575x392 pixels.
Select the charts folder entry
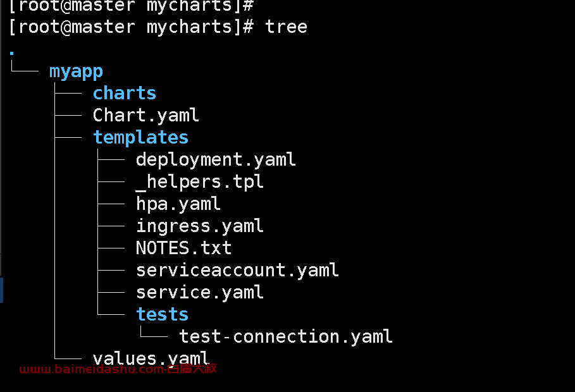click(124, 94)
